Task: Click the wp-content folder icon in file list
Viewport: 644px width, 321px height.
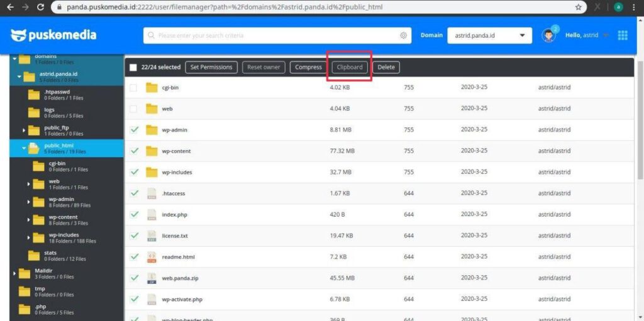Action: coord(152,151)
